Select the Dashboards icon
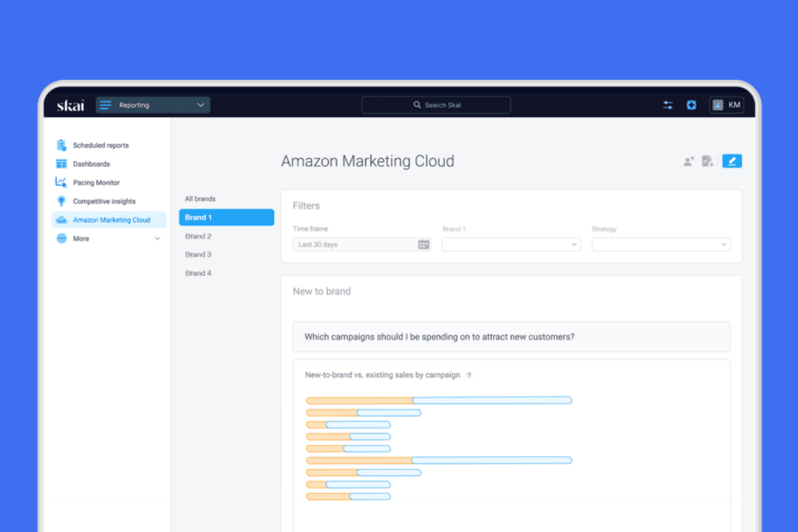798x532 pixels. tap(61, 164)
